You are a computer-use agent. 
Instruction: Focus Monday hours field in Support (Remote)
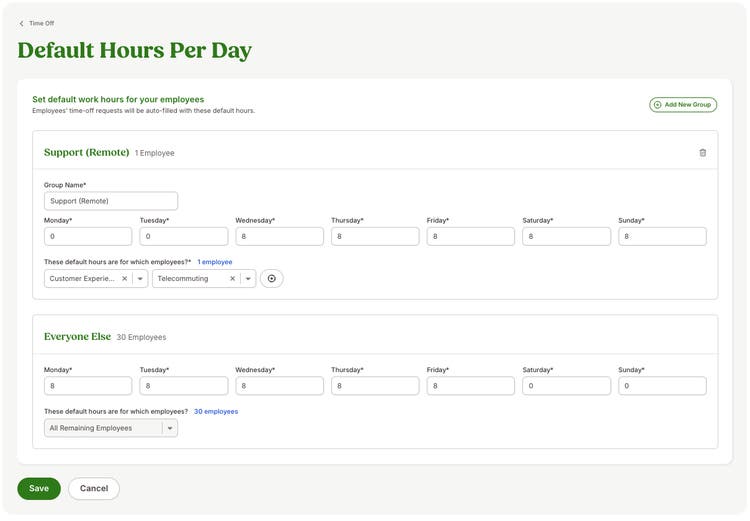pyautogui.click(x=88, y=236)
